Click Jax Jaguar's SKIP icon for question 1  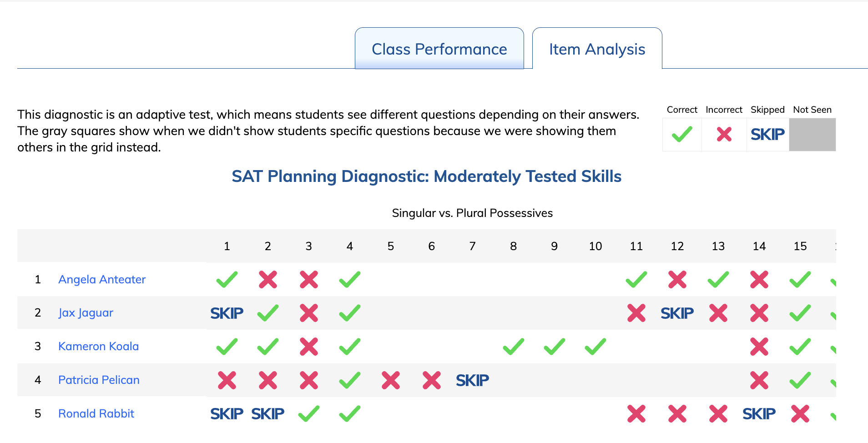tap(227, 313)
